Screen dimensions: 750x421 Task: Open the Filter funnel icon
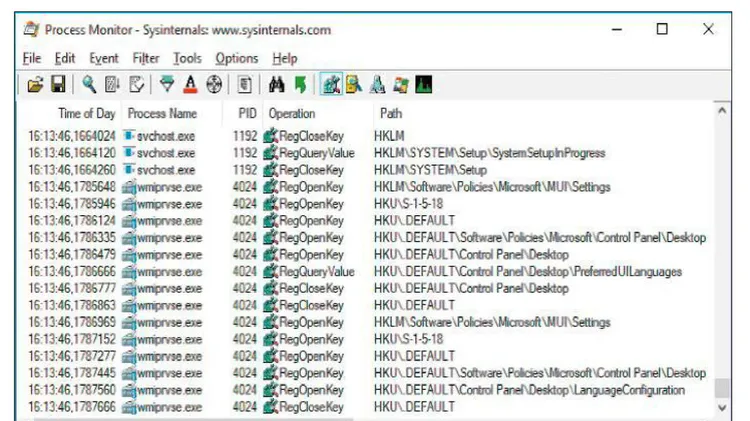(167, 85)
